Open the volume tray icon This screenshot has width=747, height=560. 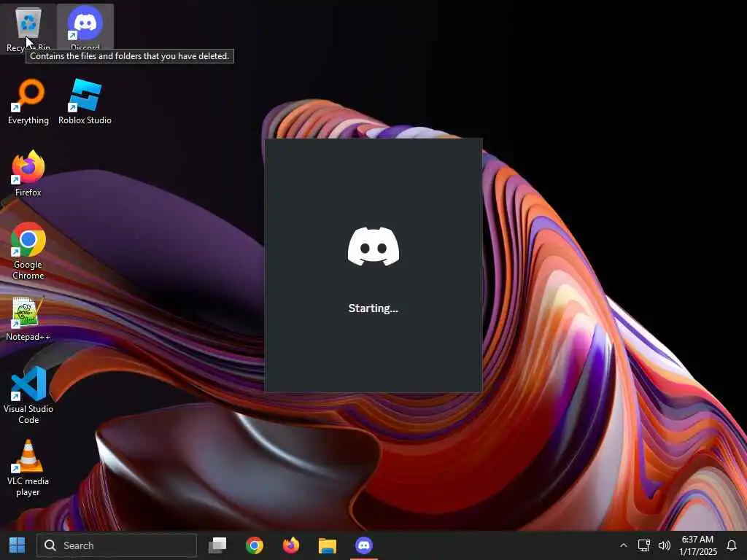click(664, 545)
